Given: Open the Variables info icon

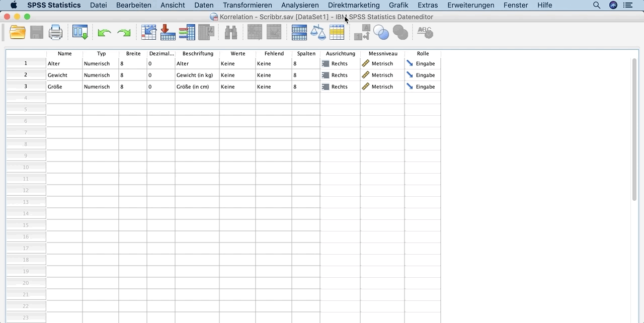Looking at the screenshot, I should click(187, 33).
